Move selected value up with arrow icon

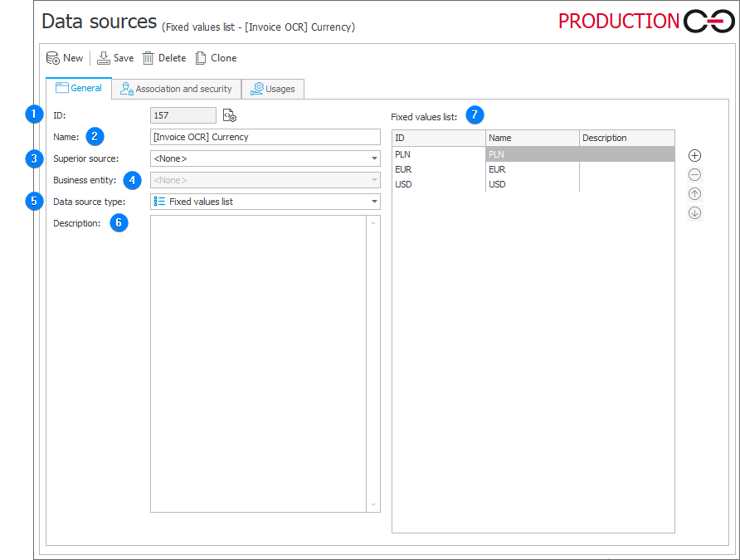tap(694, 193)
